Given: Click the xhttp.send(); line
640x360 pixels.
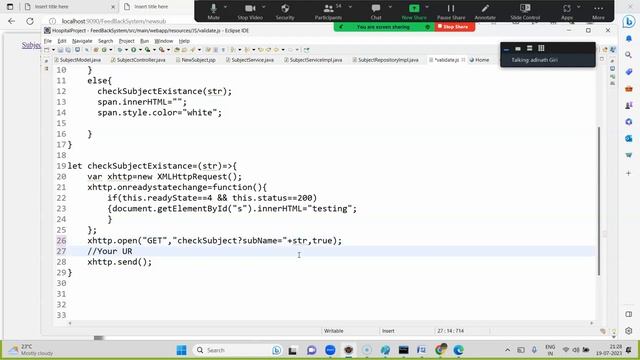Looking at the screenshot, I should pyautogui.click(x=120, y=262).
